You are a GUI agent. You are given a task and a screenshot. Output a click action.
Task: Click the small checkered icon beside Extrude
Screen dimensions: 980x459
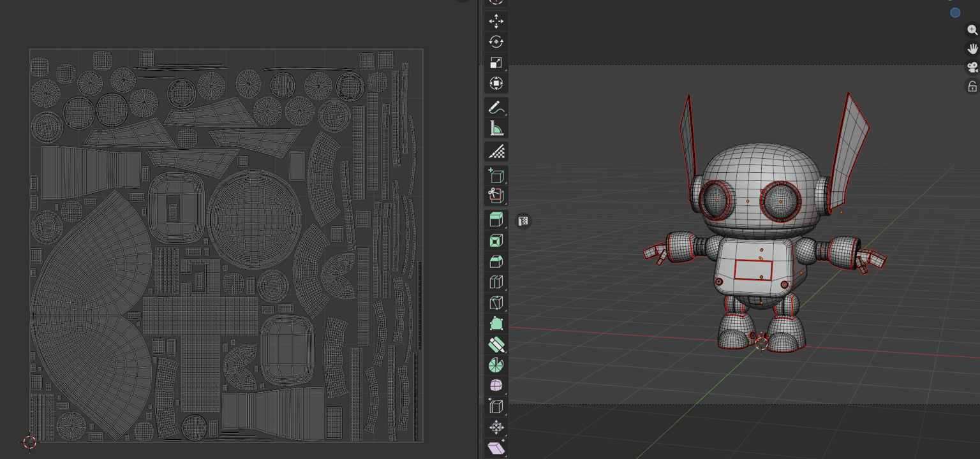tap(523, 221)
